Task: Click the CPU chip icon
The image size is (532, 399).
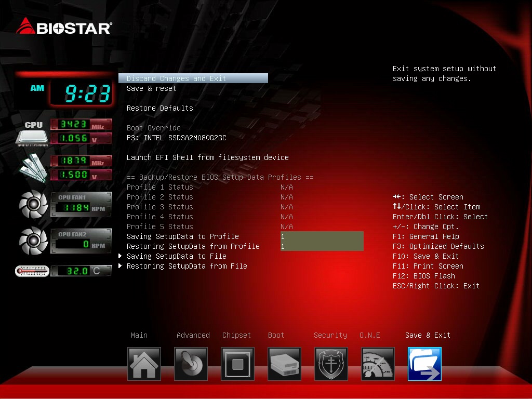Action: (x=33, y=133)
